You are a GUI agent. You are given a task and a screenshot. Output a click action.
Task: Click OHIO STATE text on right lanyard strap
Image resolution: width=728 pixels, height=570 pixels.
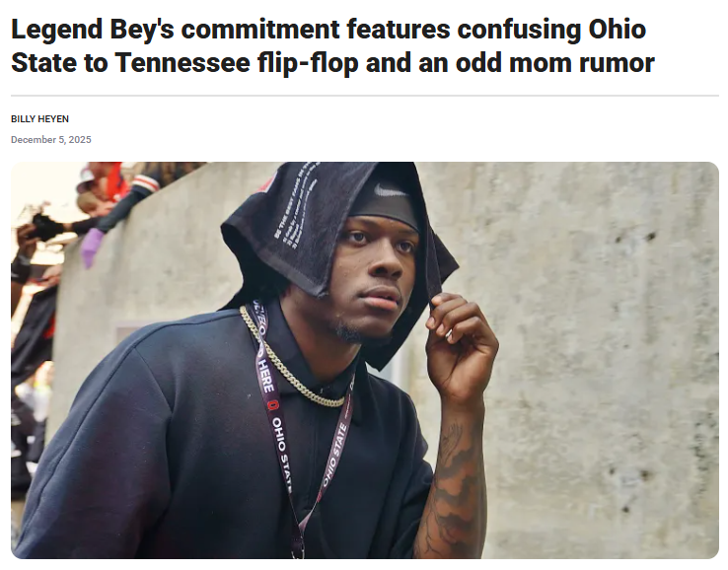click(335, 453)
